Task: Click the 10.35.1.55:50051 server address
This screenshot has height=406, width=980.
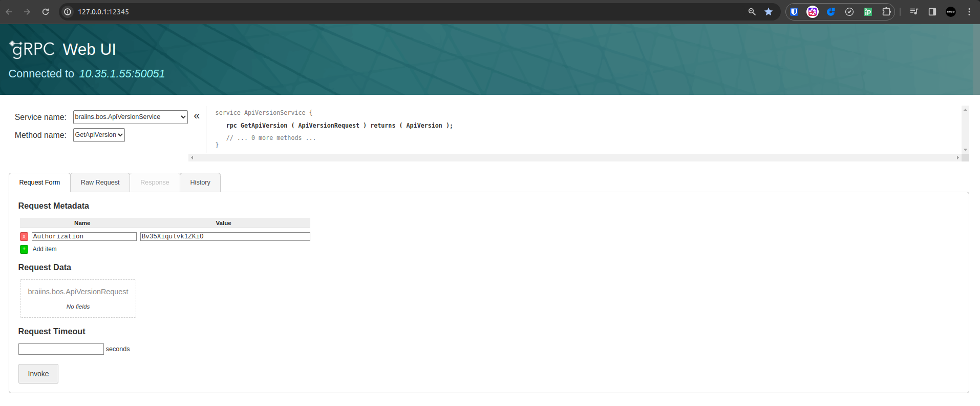Action: 122,74
